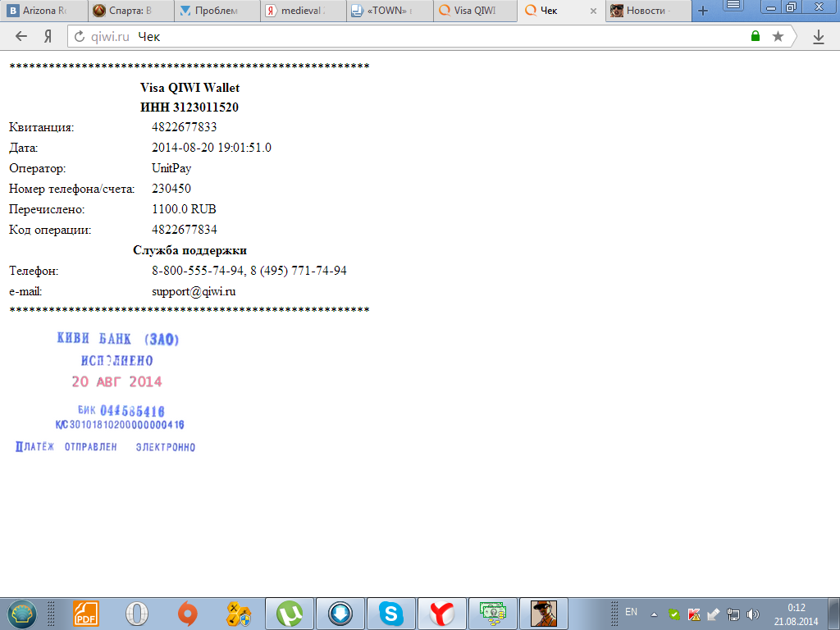
Task: Open uTorrent from the taskbar
Action: (x=290, y=614)
